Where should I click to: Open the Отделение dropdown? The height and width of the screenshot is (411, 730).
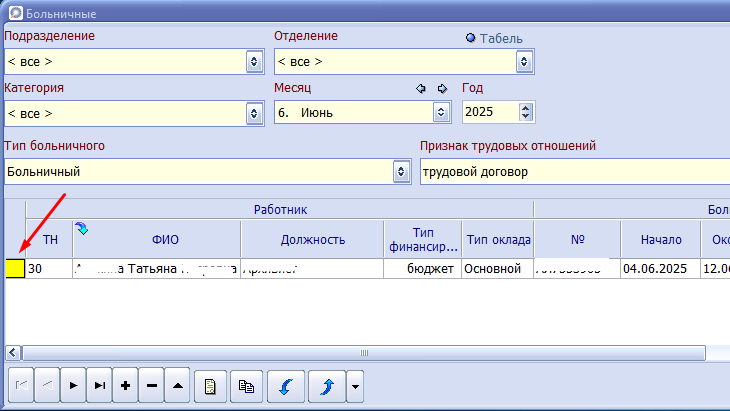click(x=524, y=61)
